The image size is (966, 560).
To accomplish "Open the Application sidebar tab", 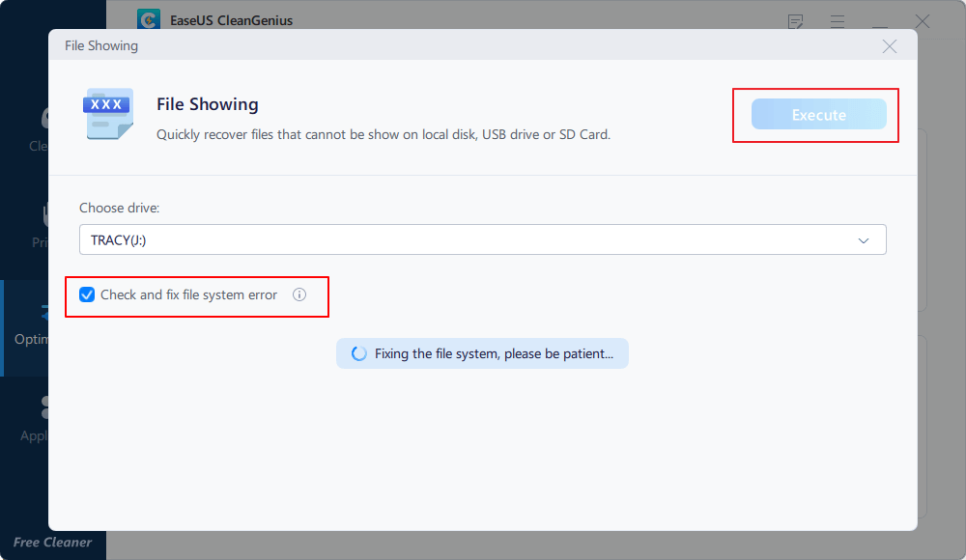I will [x=39, y=420].
